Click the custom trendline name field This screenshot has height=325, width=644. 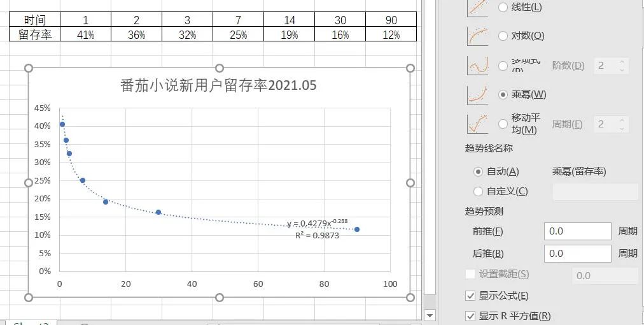coord(596,192)
